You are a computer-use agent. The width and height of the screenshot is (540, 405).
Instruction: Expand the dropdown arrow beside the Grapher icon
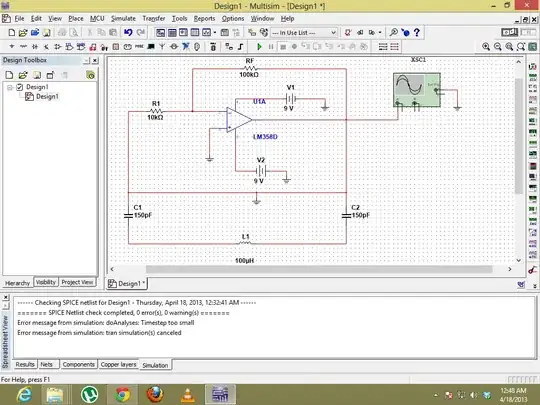pyautogui.click(x=215, y=32)
